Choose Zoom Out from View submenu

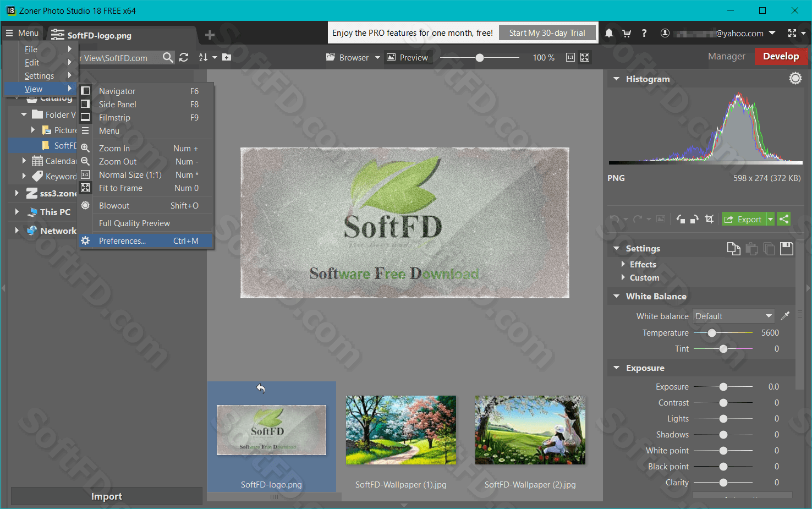click(146, 162)
